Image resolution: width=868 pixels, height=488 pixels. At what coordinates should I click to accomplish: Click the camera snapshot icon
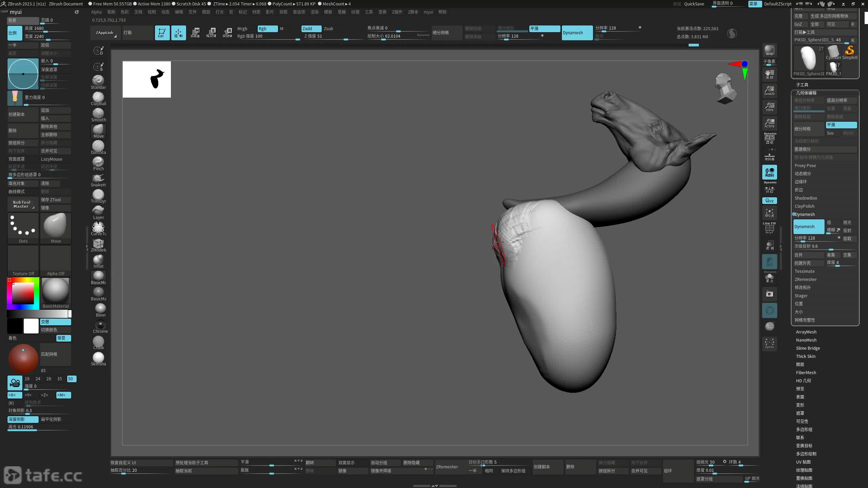pyautogui.click(x=769, y=294)
